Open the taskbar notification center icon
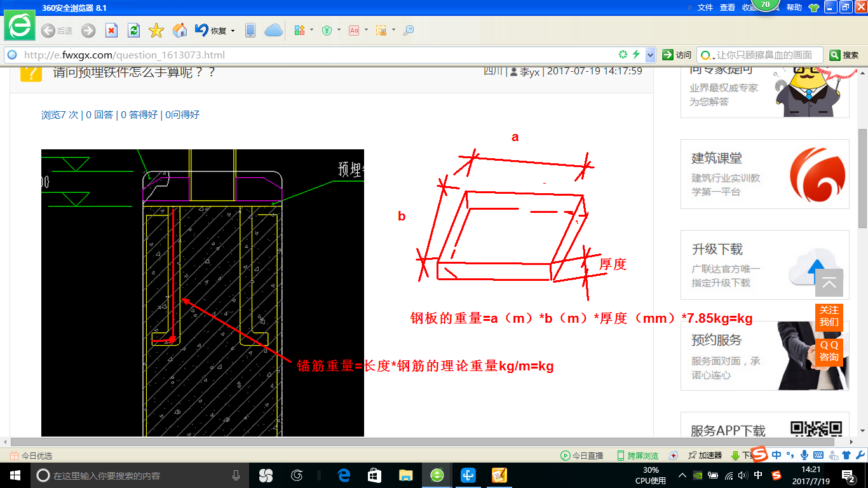Viewport: 868px width, 488px height. click(x=848, y=475)
